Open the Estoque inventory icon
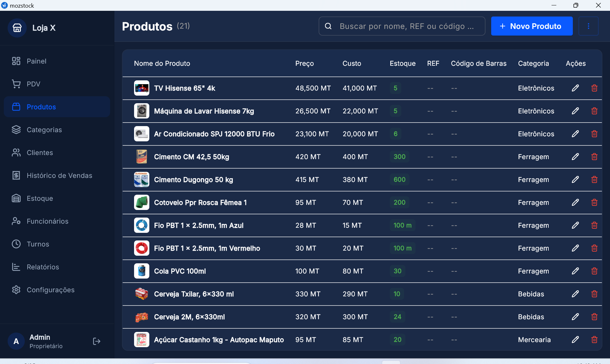This screenshot has width=610, height=364. tap(16, 198)
